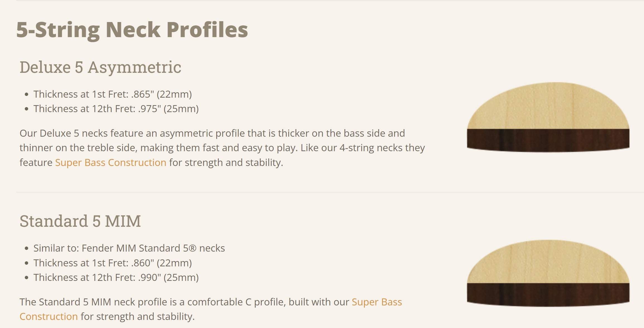Click the Deluxe 5 asymmetric profile description paragraph
This screenshot has width=644, height=328.
(222, 148)
